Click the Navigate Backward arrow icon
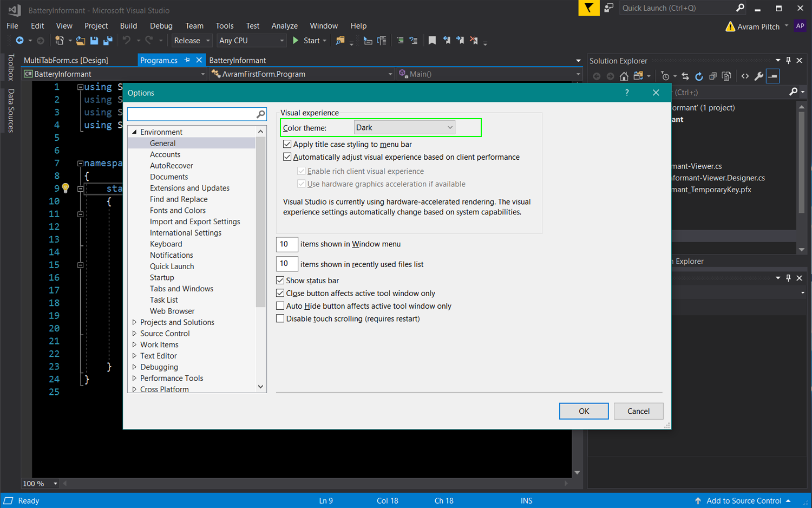This screenshot has height=508, width=812. [x=19, y=41]
